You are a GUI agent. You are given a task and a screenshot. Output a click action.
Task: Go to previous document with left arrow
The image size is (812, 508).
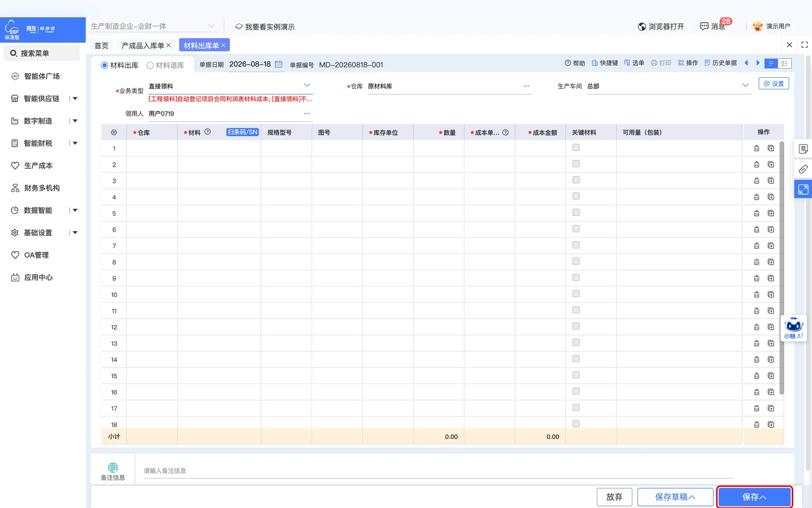(746, 63)
